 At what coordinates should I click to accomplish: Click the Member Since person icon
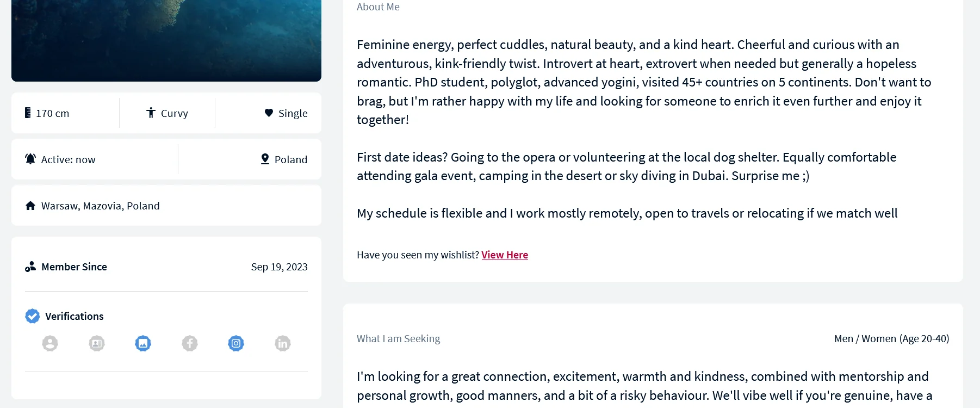click(x=30, y=267)
